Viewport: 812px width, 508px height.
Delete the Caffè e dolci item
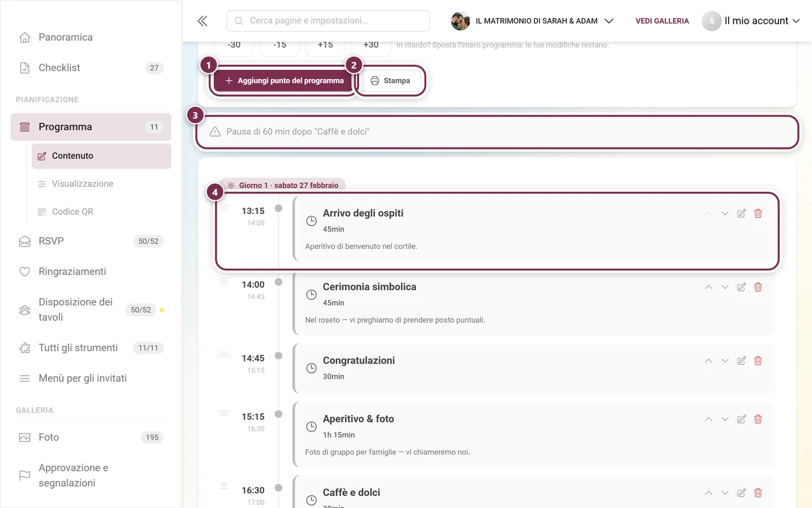[x=758, y=493]
